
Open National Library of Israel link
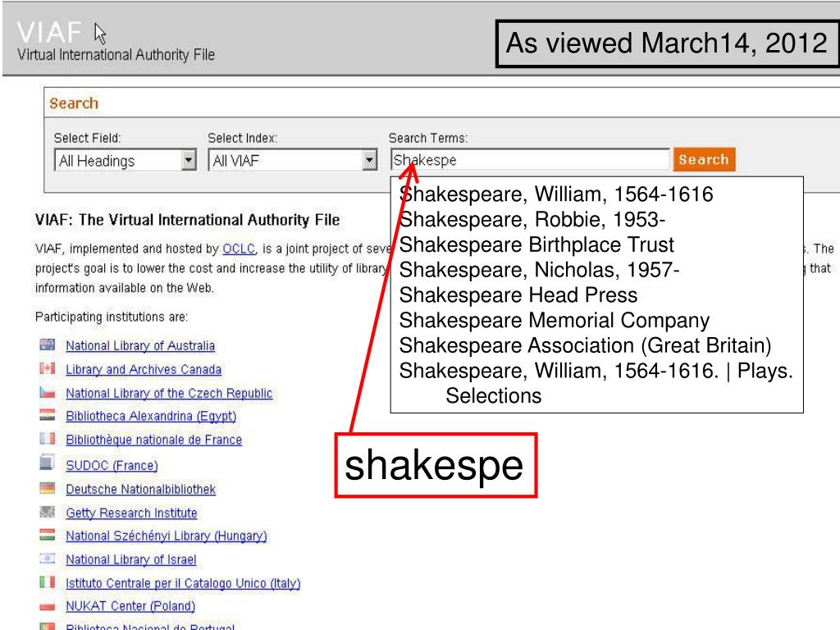[x=131, y=559]
